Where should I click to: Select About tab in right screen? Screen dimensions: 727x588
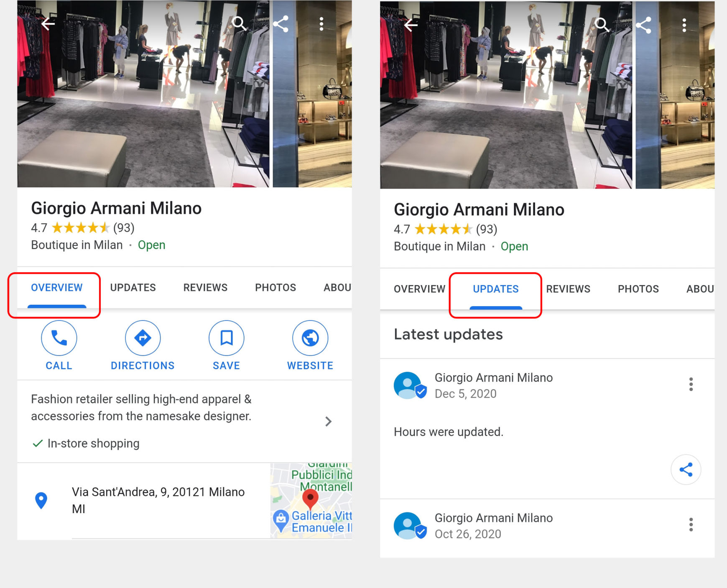pyautogui.click(x=700, y=289)
